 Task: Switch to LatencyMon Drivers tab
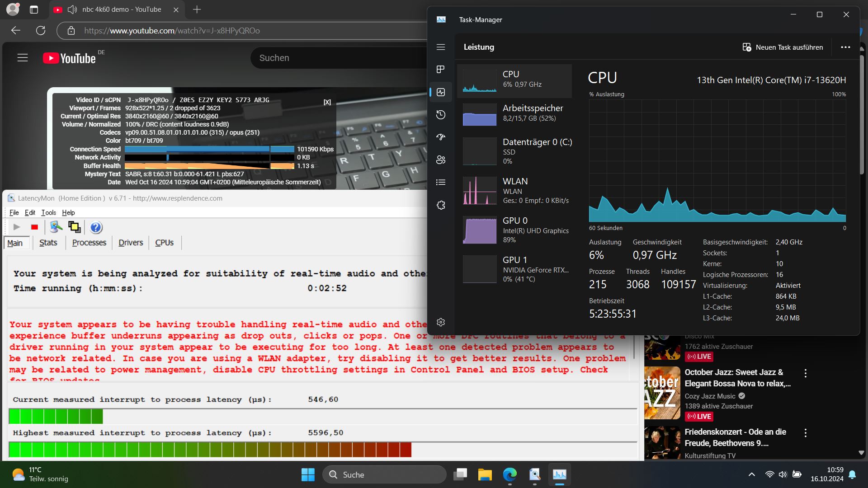[131, 243]
